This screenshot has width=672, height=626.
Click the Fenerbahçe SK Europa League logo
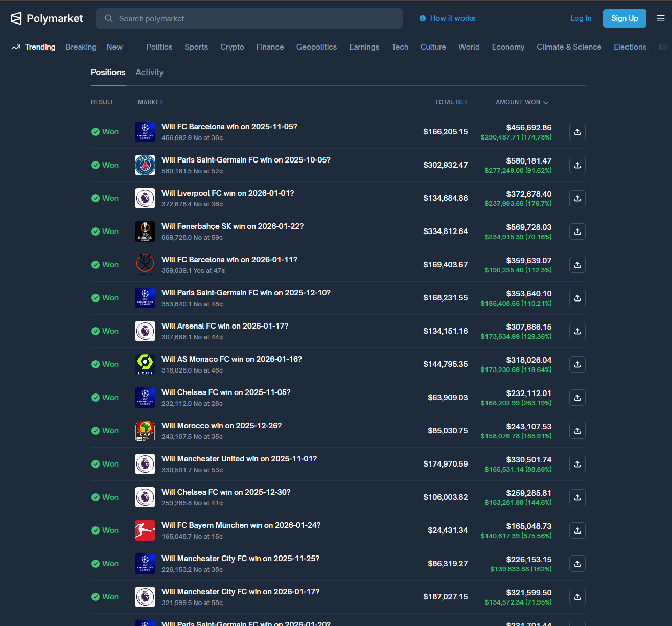[x=145, y=231]
